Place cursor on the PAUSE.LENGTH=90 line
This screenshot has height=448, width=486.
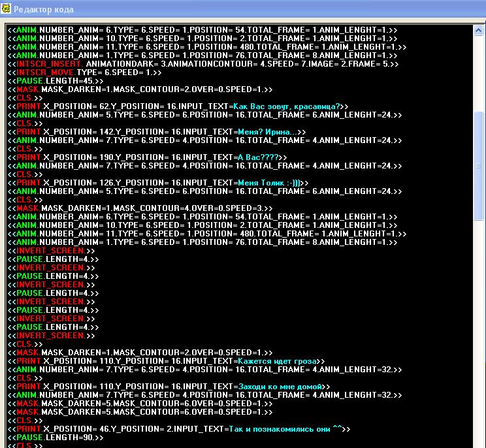(x=55, y=438)
